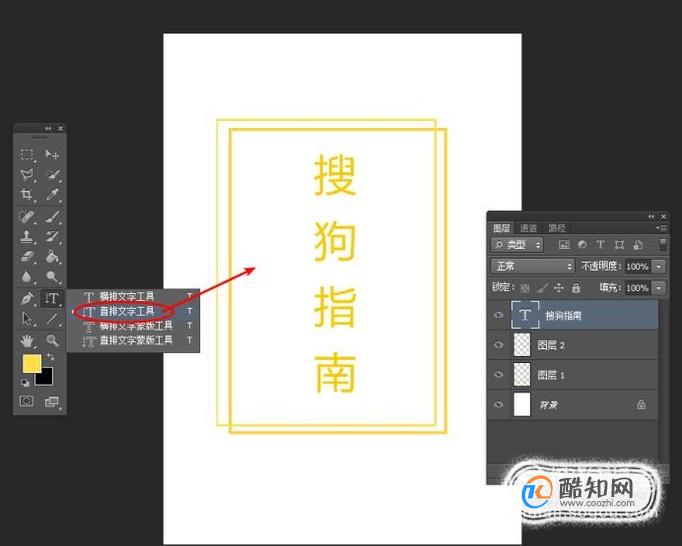Hide the 图层 1 layer
The height and width of the screenshot is (546, 682).
click(x=498, y=375)
